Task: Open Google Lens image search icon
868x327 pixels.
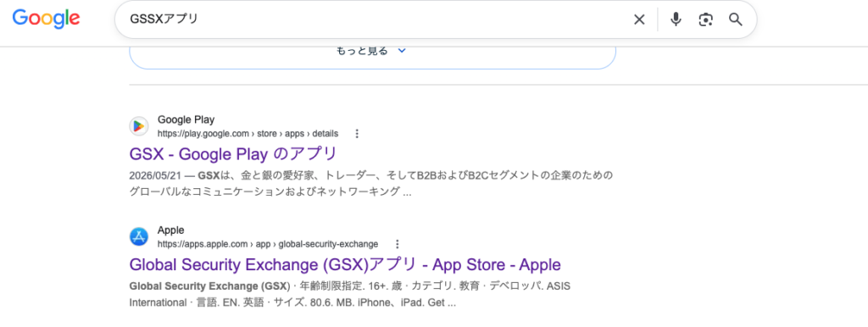Action: (705, 19)
